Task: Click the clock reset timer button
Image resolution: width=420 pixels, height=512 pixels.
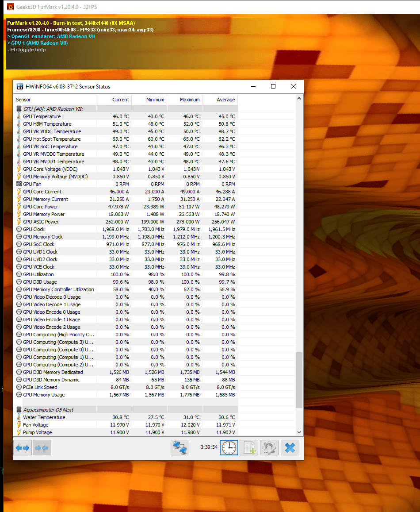Action: pyautogui.click(x=229, y=447)
